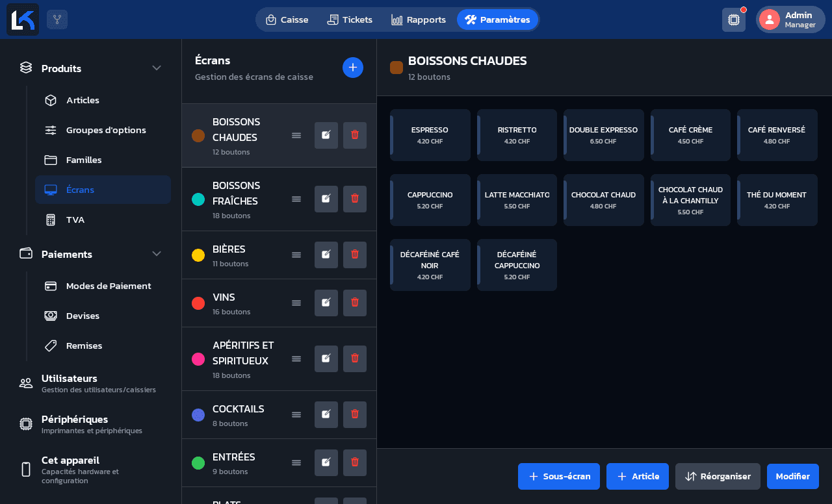Click the add screen plus icon
This screenshot has height=504, width=832.
point(353,68)
